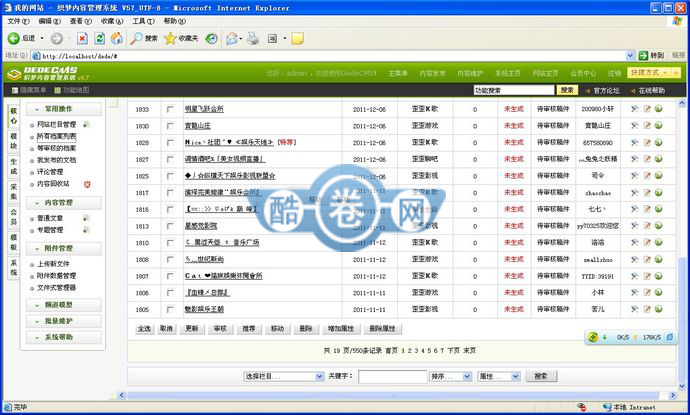Open the 属性 attribute dropdown
The height and width of the screenshot is (415, 690).
(499, 377)
